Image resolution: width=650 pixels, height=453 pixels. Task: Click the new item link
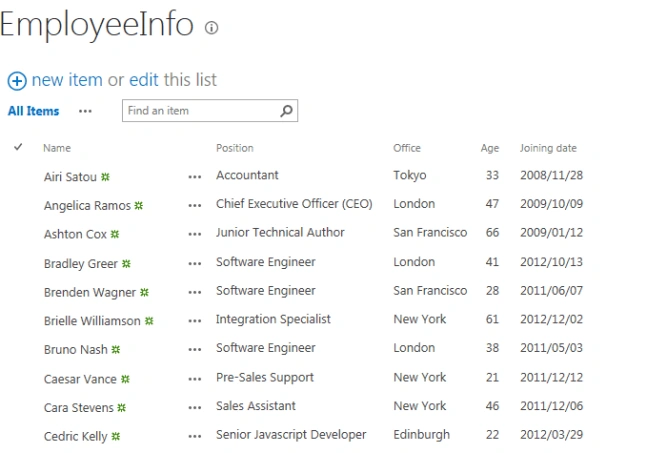(67, 80)
